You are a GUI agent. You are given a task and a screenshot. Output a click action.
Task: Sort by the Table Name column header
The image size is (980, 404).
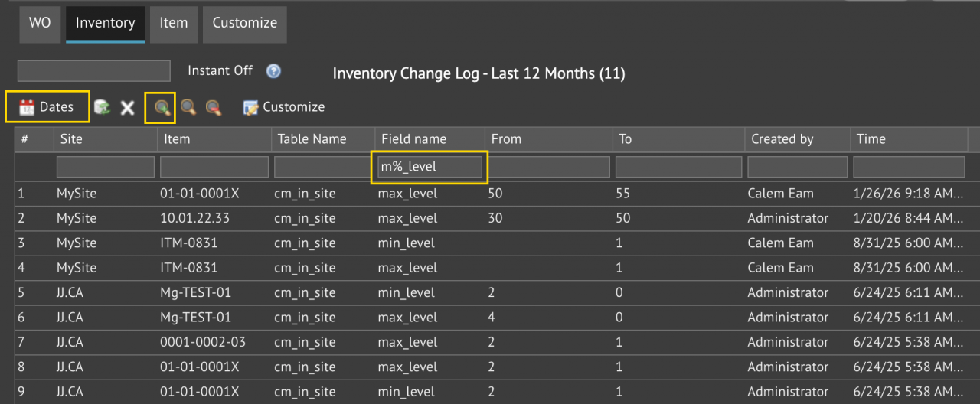click(322, 139)
